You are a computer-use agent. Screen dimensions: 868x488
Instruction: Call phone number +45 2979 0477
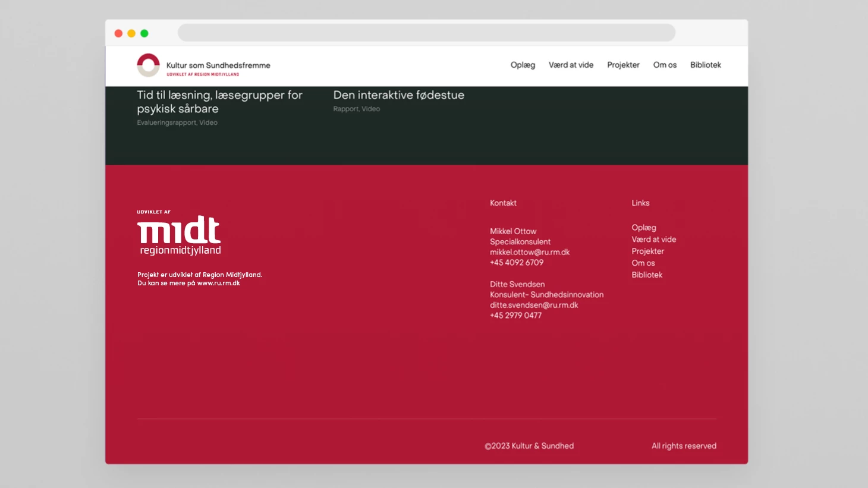[515, 315]
